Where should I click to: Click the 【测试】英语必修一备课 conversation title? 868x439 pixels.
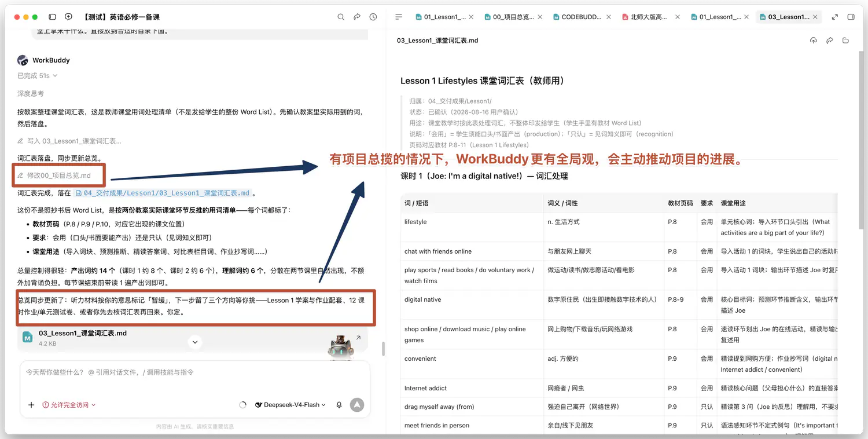(122, 17)
